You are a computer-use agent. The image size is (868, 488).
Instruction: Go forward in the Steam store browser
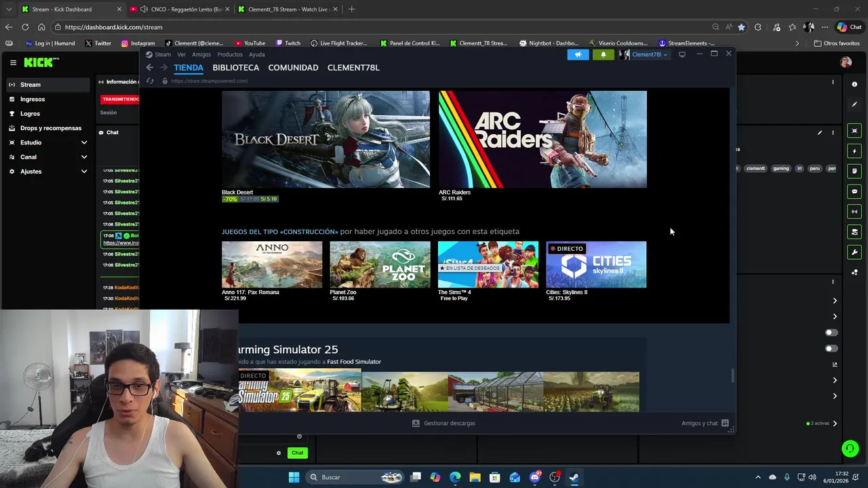pos(163,67)
